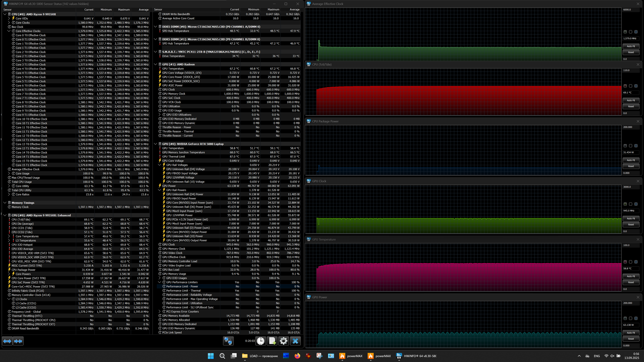Click the expand columns arrows button

(x=7, y=341)
